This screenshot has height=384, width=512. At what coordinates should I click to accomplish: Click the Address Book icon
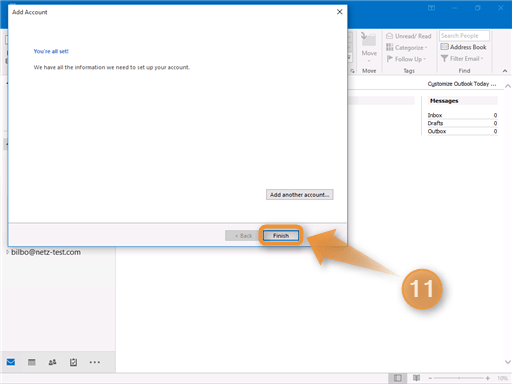pyautogui.click(x=444, y=47)
